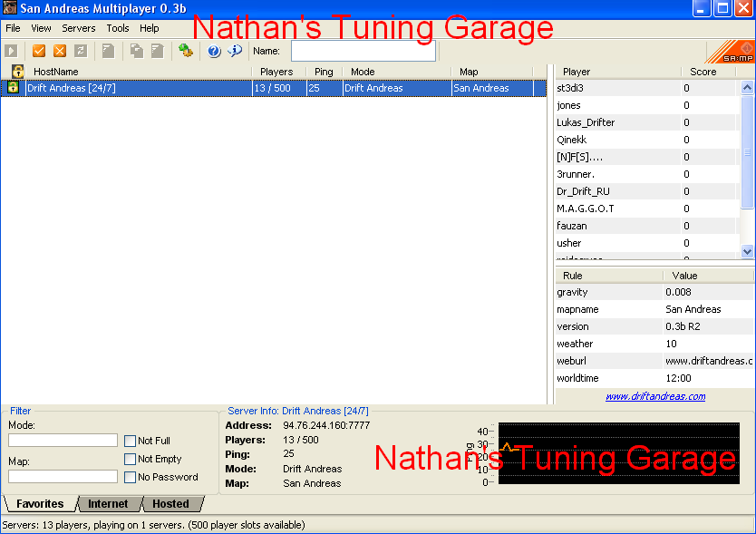Click the mapname rule row
The height and width of the screenshot is (534, 756).
(654, 309)
